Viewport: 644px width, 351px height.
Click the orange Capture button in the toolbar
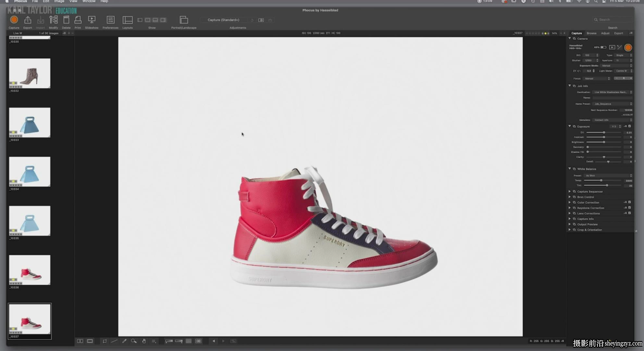pos(14,20)
